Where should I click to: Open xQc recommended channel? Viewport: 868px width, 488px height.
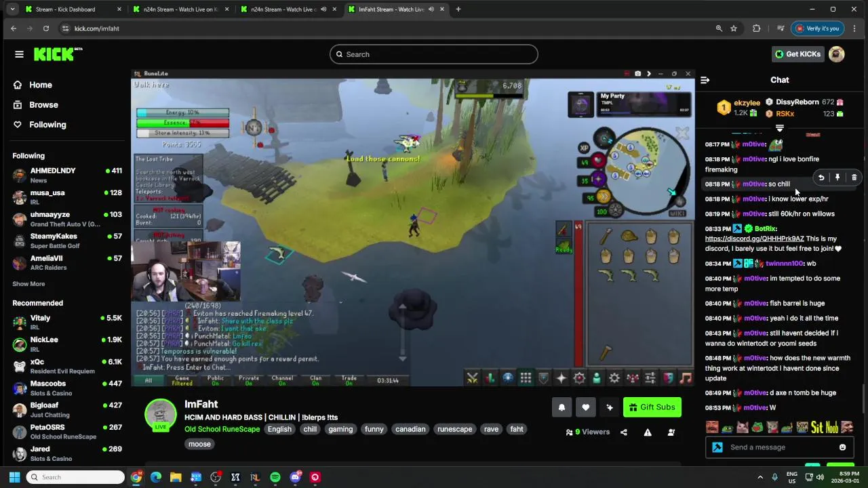pos(66,366)
